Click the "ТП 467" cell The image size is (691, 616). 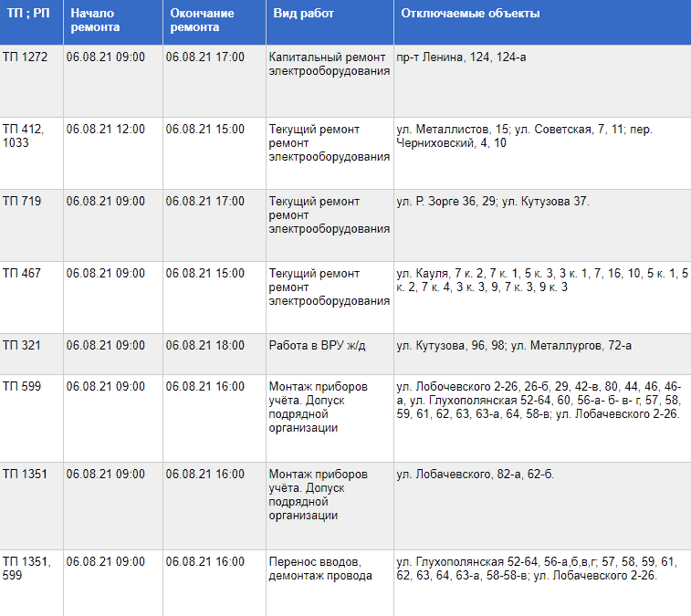click(22, 273)
